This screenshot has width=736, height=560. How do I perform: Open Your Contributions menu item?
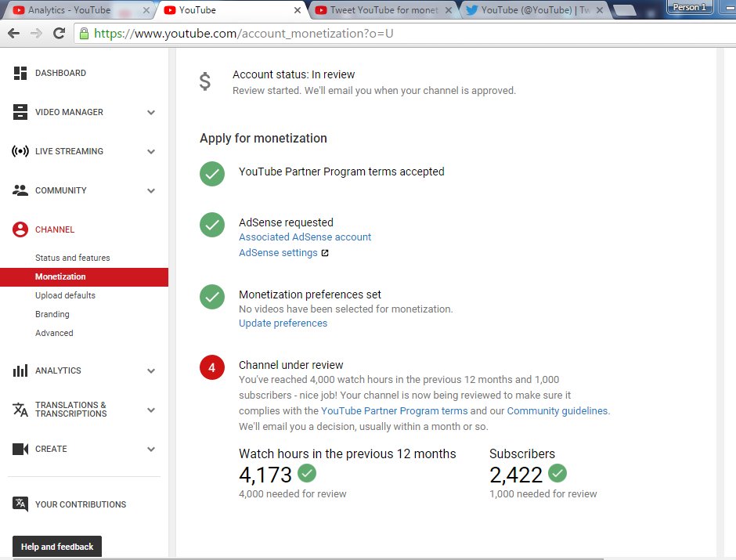[x=81, y=504]
